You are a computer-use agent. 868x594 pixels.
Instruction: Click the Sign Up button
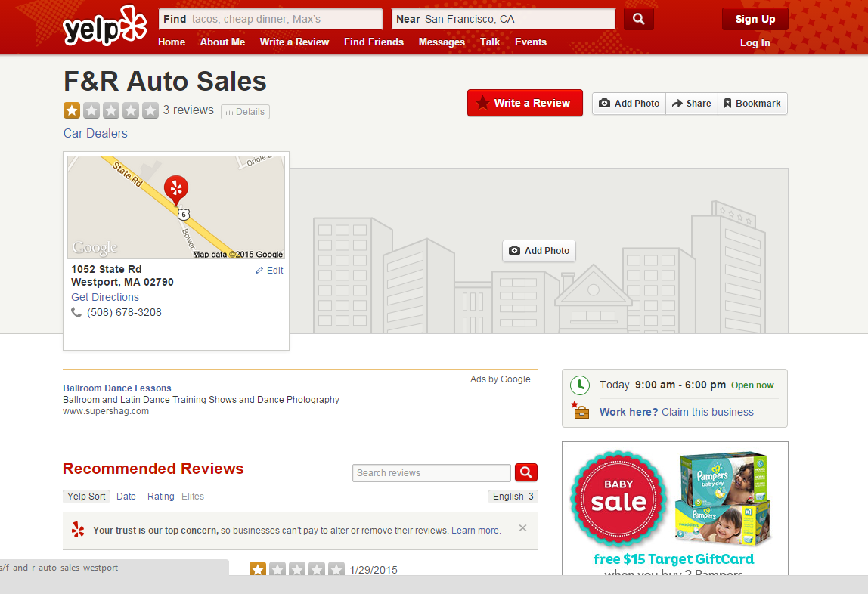pyautogui.click(x=755, y=20)
